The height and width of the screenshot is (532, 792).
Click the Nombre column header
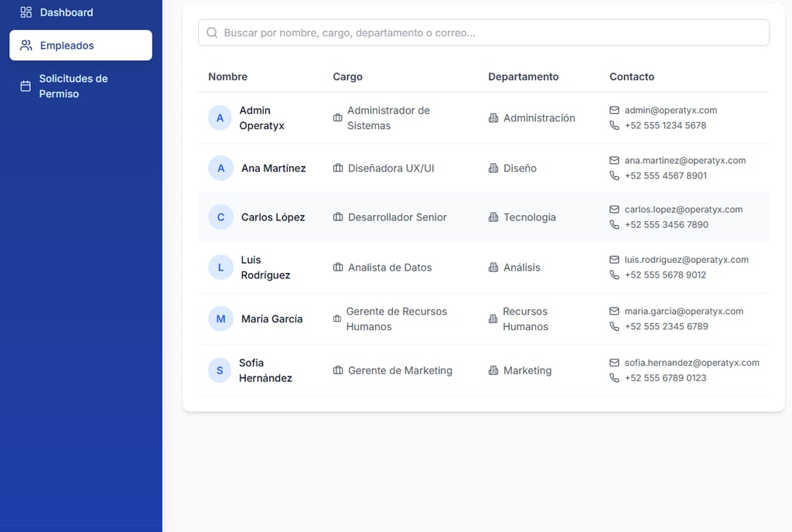click(x=228, y=77)
